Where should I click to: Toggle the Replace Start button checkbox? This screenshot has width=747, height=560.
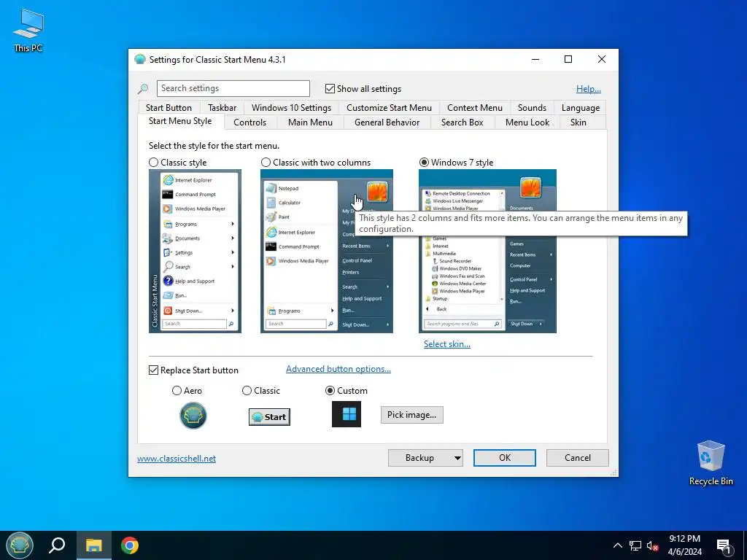tap(153, 370)
